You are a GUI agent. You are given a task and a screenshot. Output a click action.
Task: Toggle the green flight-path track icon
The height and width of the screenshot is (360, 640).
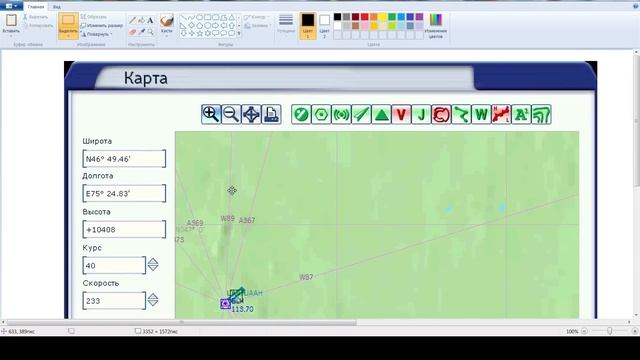coord(461,114)
